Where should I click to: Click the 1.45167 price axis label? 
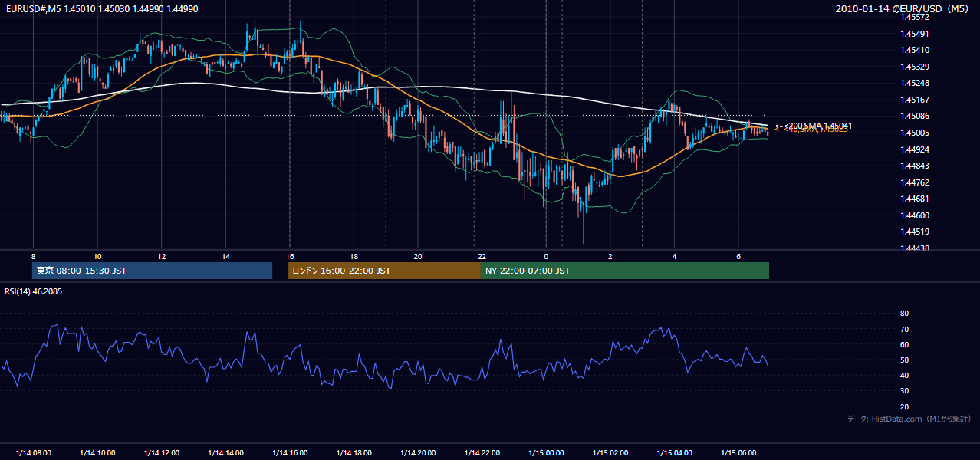tap(915, 100)
